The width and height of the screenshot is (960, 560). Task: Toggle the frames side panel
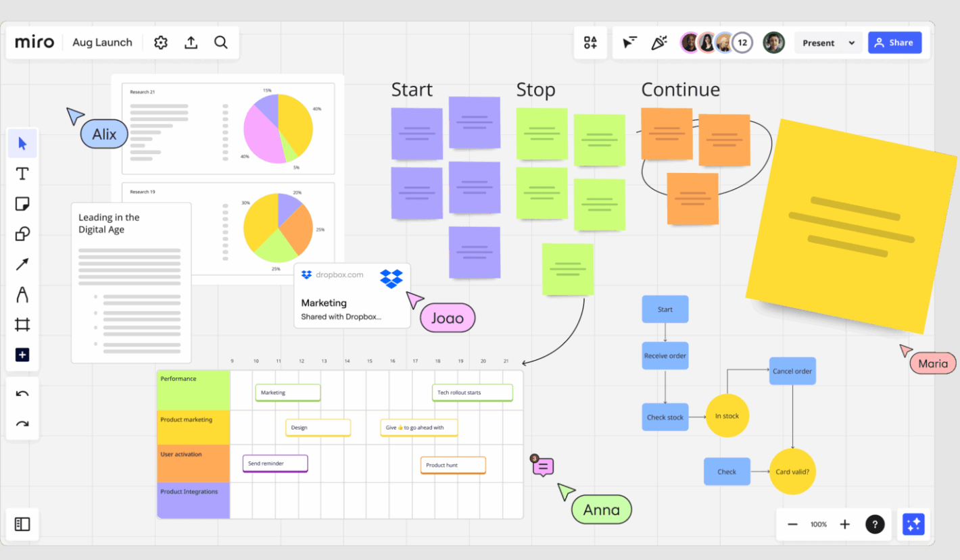22,524
